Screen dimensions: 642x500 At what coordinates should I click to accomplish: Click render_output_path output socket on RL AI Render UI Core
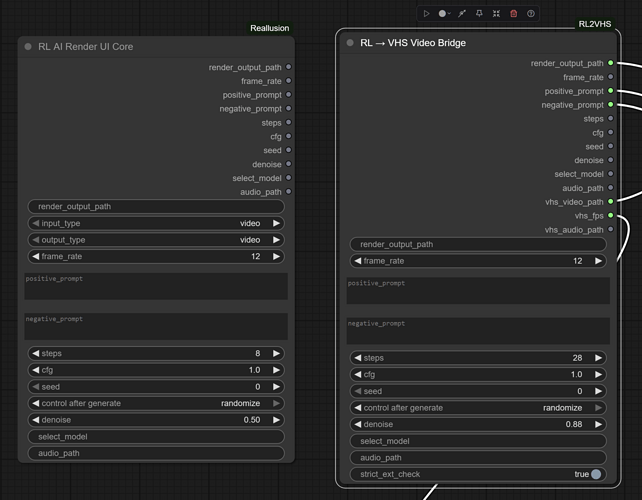(x=289, y=67)
